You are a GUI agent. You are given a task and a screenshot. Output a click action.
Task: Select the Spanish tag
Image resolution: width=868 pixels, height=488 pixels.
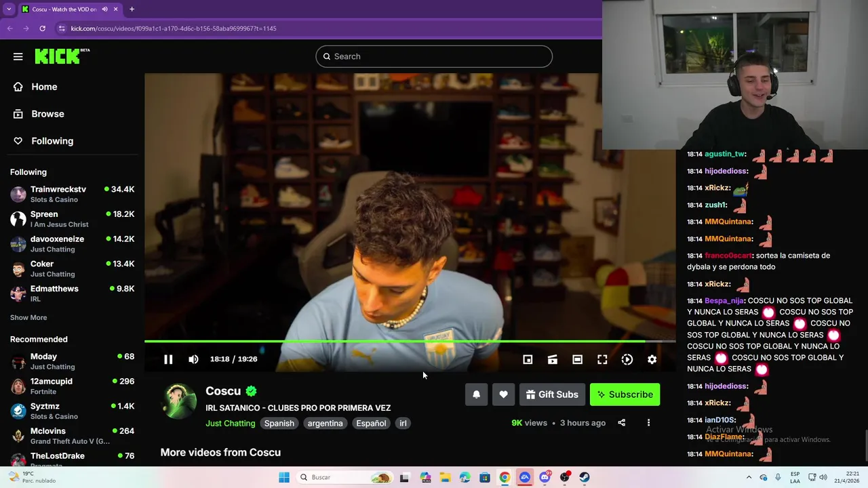279,423
